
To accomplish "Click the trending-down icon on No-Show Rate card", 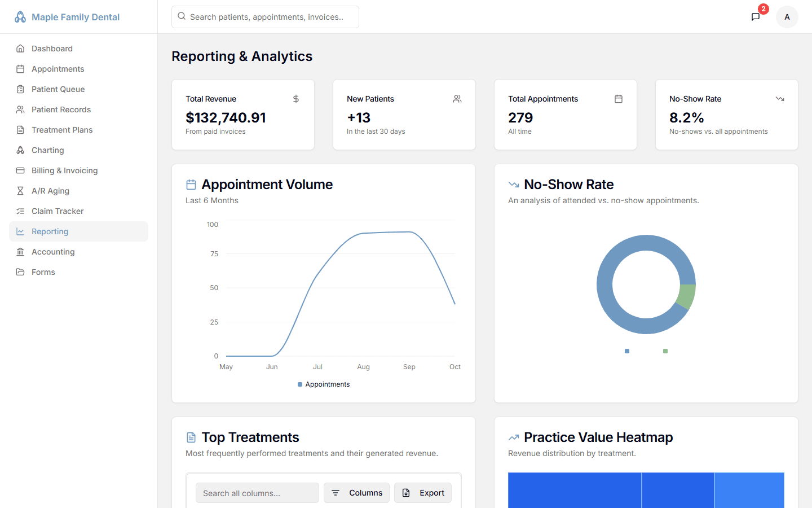I will click(780, 99).
